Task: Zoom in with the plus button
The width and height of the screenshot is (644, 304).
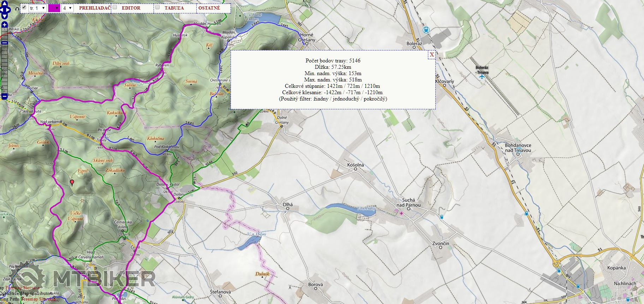Action: point(4,25)
